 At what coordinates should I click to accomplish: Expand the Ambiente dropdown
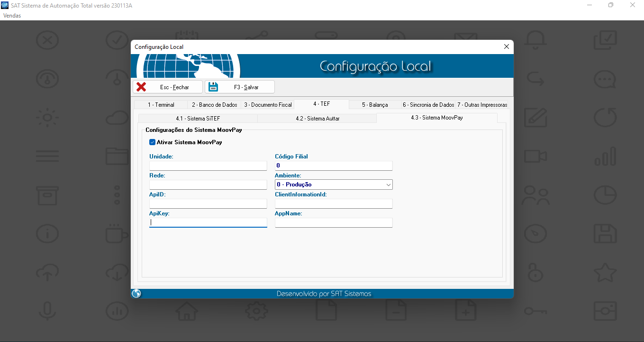[388, 185]
